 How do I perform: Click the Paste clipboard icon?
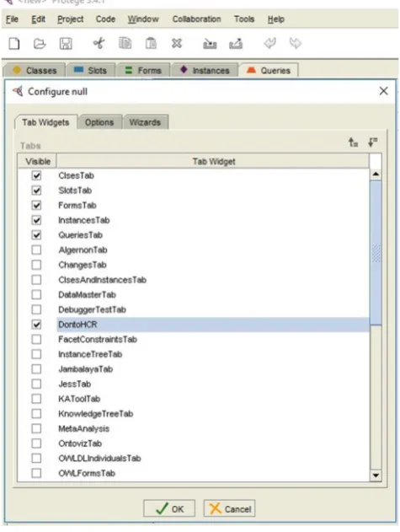pos(151,44)
